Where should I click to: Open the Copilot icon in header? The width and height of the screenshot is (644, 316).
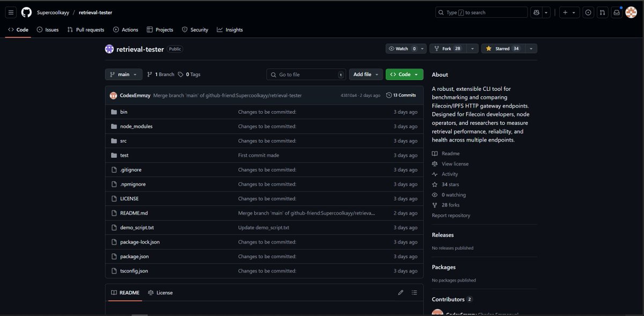pos(536,12)
